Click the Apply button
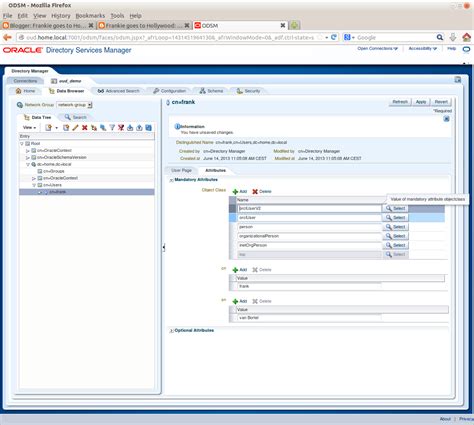474x425 pixels. coord(421,102)
